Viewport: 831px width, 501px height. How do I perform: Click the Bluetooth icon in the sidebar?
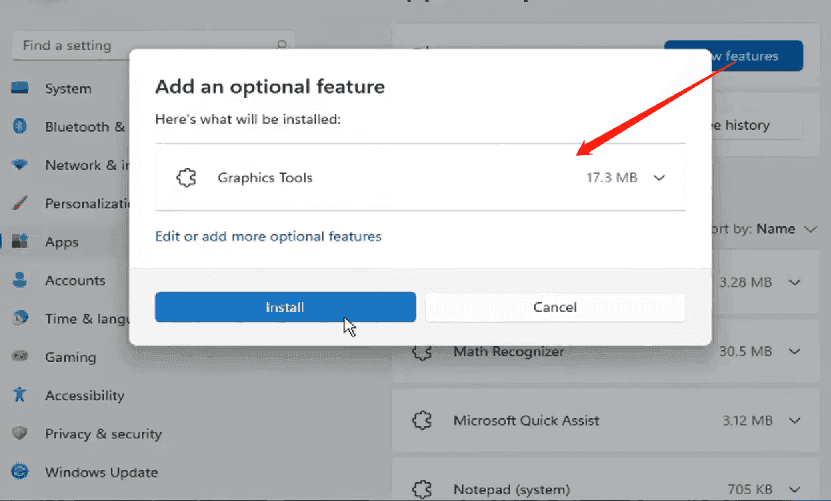[x=20, y=126]
